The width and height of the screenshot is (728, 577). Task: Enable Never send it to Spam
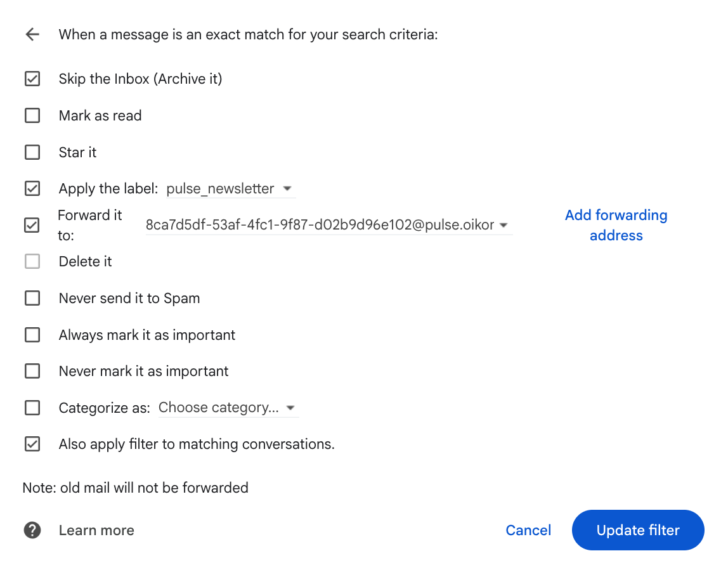(32, 298)
